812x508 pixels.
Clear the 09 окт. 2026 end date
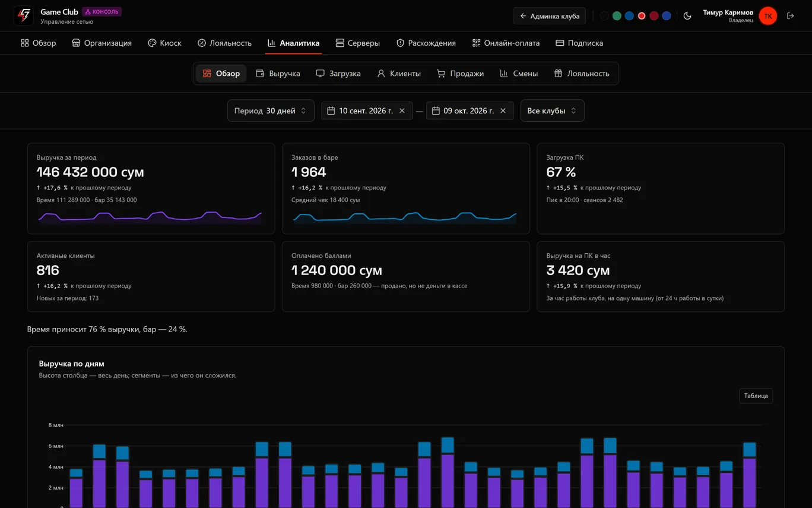503,111
